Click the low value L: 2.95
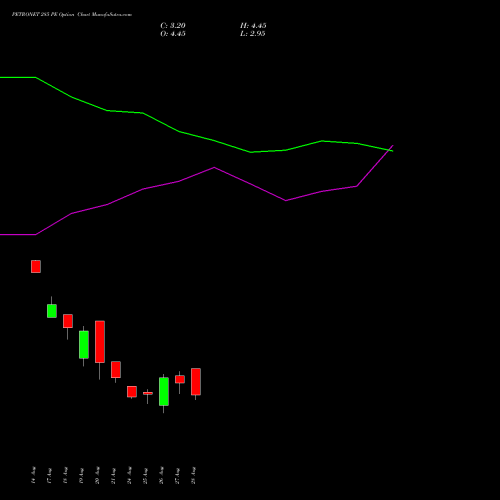This screenshot has width=500, height=500. 253,34
